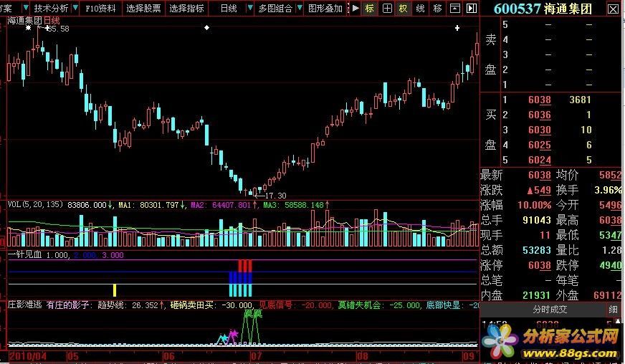Expand dropdown arrow left of 技术分析
Viewport: 625px width, 364px height.
pos(26,8)
